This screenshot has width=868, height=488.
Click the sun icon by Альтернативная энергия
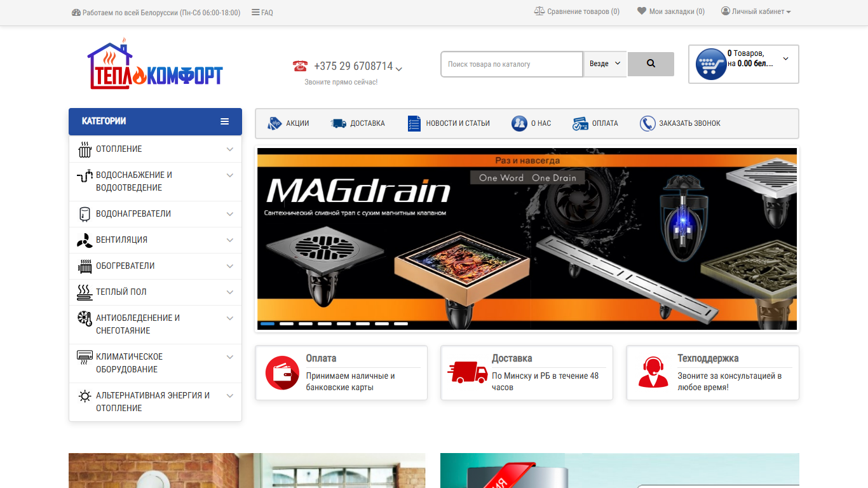tap(85, 396)
